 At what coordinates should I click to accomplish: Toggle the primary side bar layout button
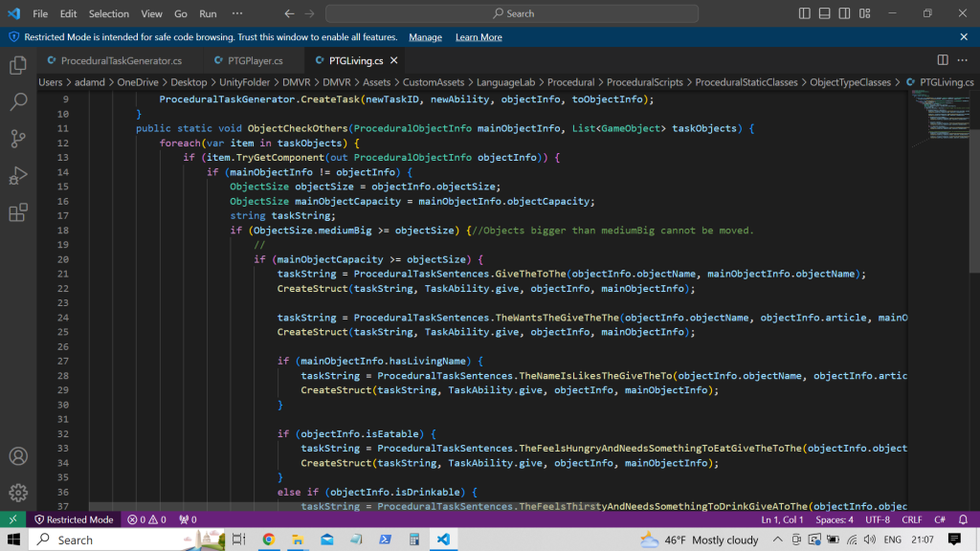(x=806, y=13)
